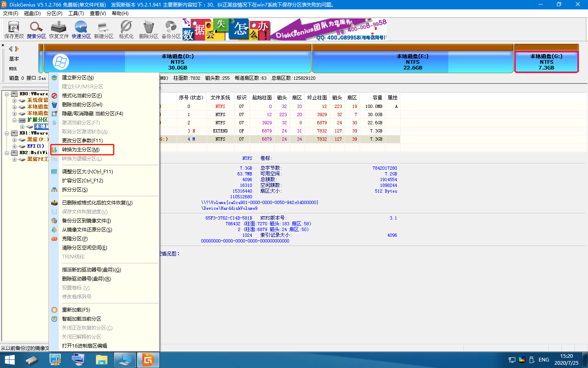This screenshot has width=588, height=368.
Task: Open File Explorer from the taskbar
Action: [101, 360]
